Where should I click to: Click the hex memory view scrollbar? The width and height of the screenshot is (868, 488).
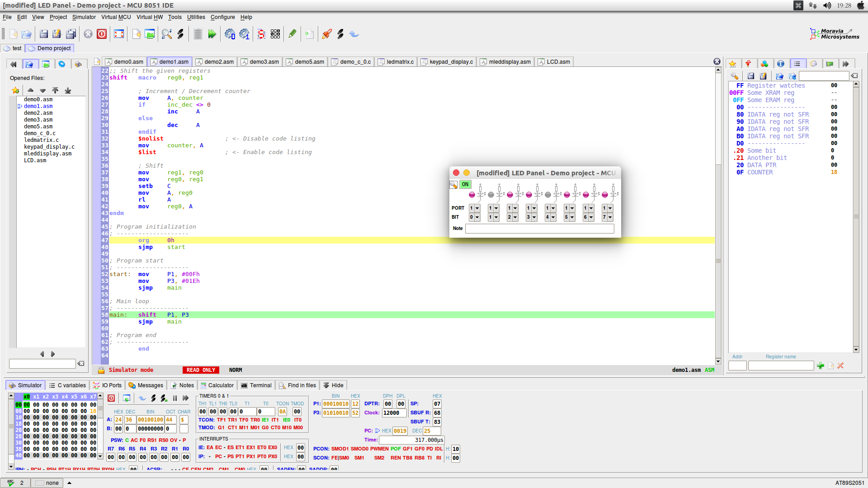point(100,426)
